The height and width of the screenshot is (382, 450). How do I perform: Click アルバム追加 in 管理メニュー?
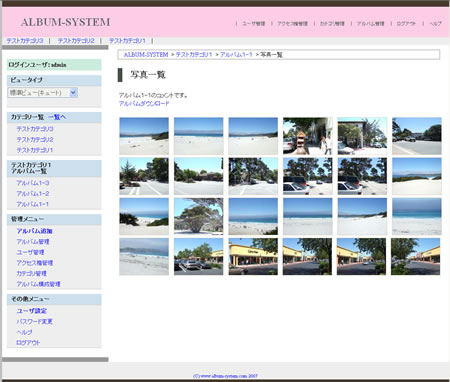point(35,231)
